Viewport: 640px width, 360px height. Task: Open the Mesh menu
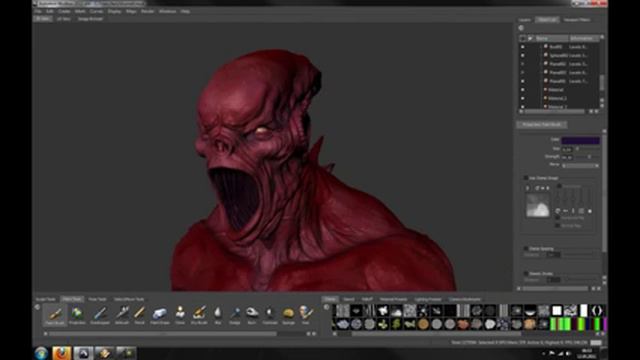click(x=80, y=11)
